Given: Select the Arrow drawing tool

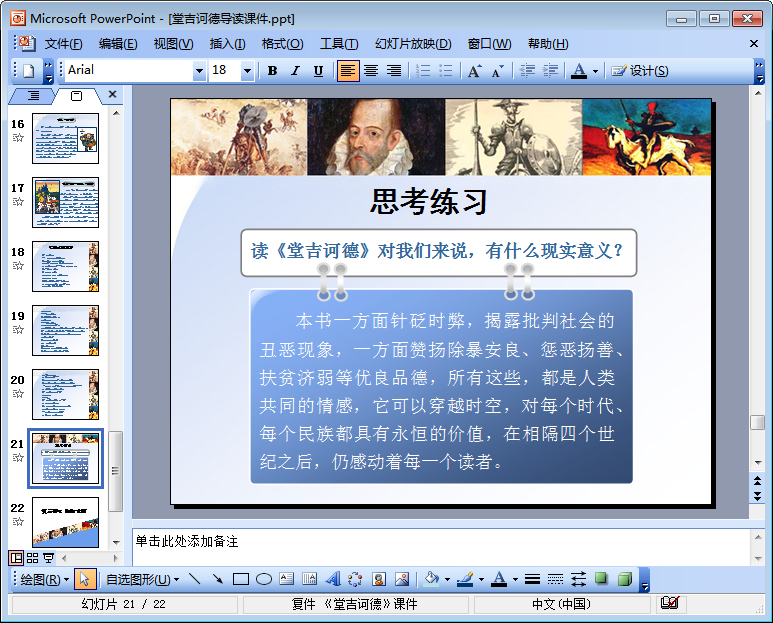Looking at the screenshot, I should click(x=217, y=579).
